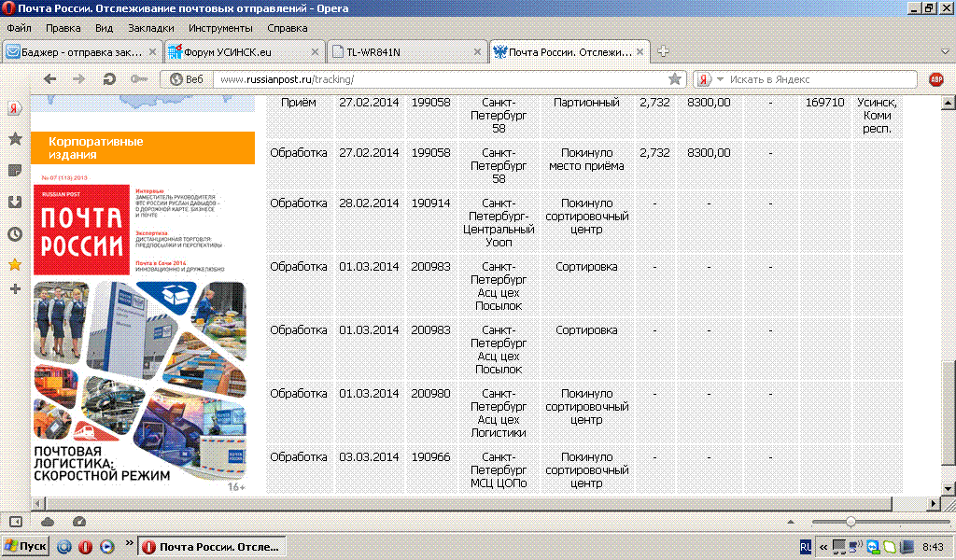Toggle the sidebar panel button in status bar

[x=15, y=521]
